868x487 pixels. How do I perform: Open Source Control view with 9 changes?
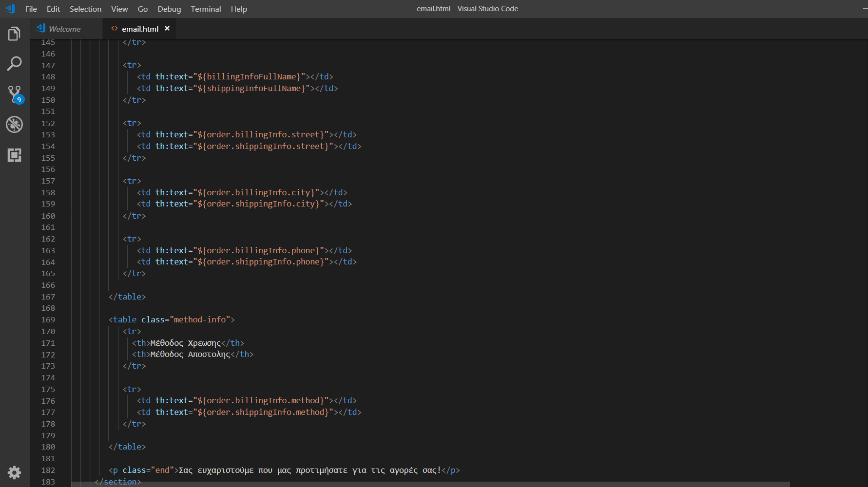tap(15, 94)
